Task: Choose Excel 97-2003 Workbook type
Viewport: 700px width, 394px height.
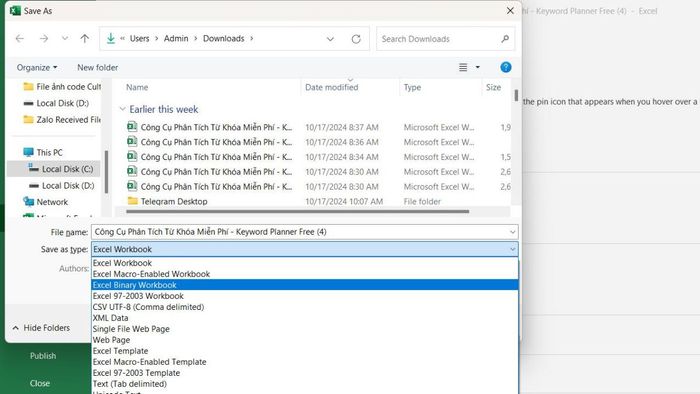Action: point(305,296)
